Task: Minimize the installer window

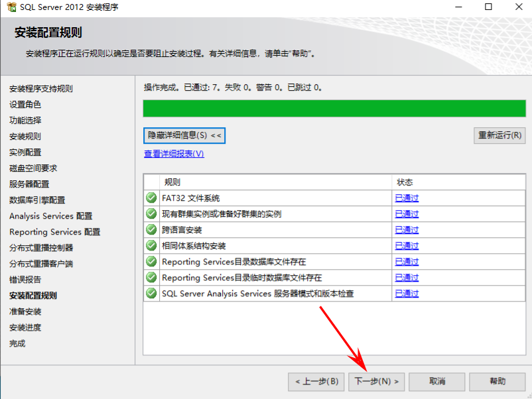Action: point(458,7)
